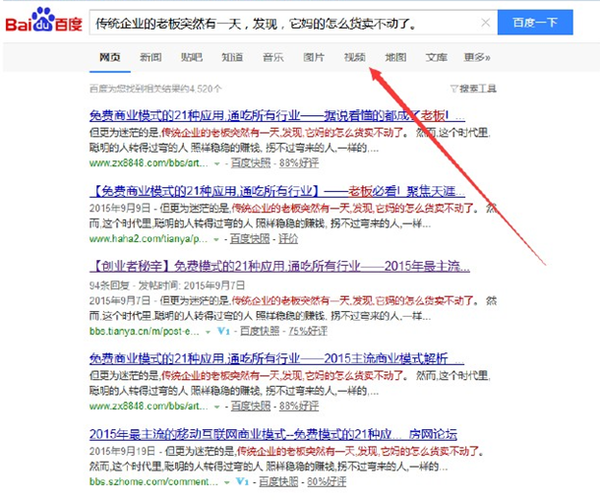Expand the 更多» menu
600x502 pixels.
tap(477, 57)
